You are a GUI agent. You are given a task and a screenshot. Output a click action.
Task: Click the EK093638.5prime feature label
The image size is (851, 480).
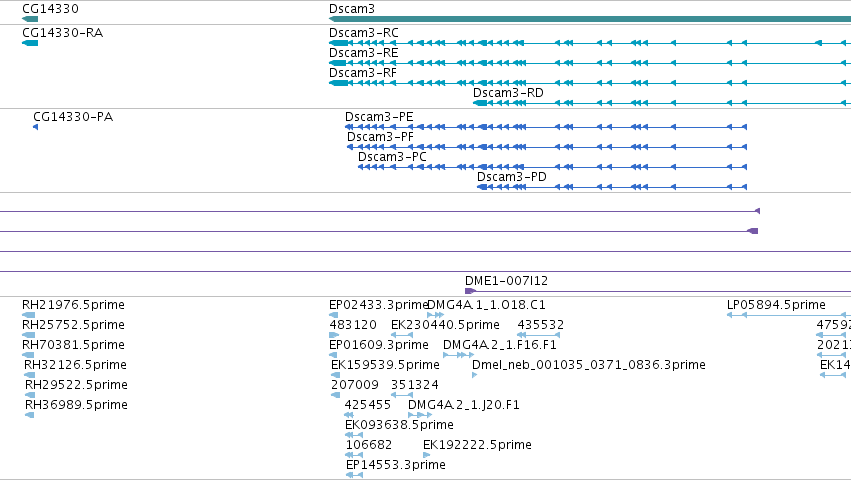(399, 425)
